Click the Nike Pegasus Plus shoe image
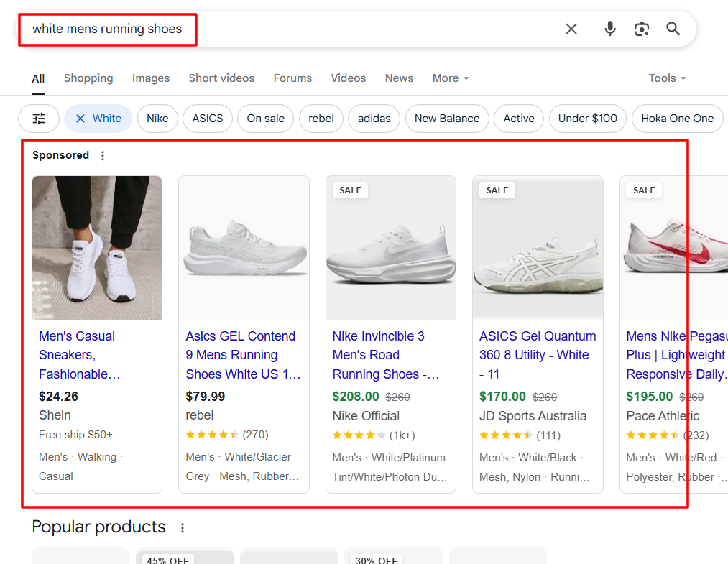Image resolution: width=728 pixels, height=564 pixels. (x=674, y=248)
